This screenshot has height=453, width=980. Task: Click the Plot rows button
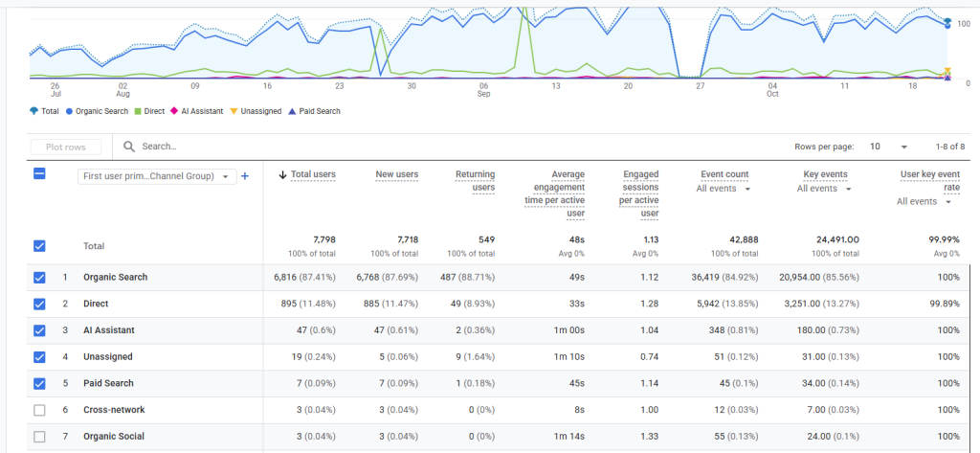[66, 147]
